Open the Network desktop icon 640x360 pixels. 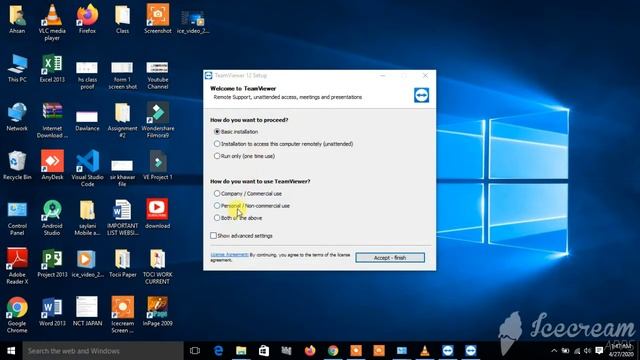click(17, 117)
